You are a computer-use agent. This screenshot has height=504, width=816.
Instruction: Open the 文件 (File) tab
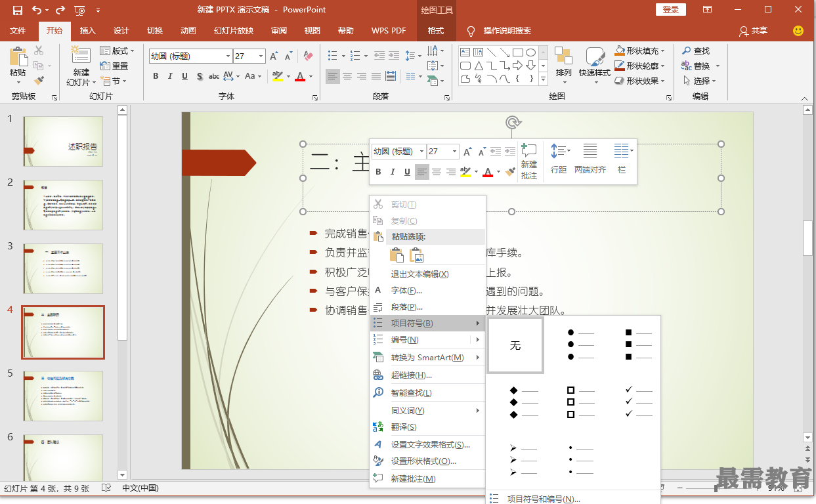(x=18, y=31)
